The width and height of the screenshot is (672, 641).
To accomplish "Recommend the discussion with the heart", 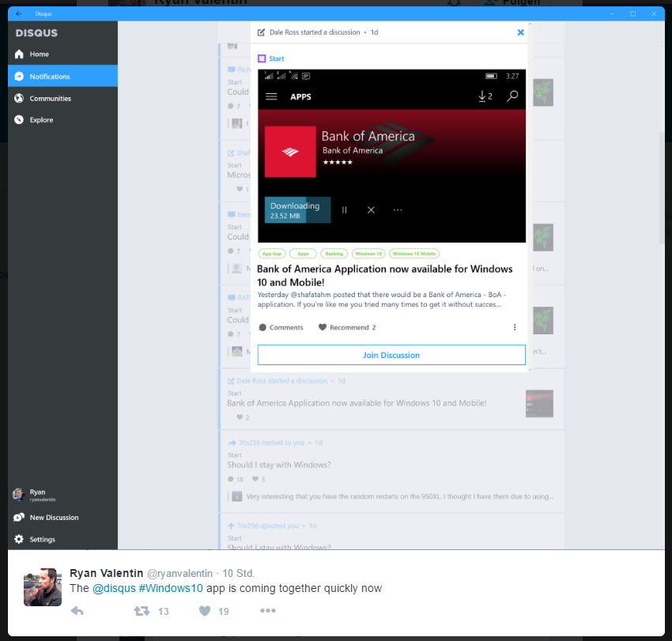I will pyautogui.click(x=347, y=327).
